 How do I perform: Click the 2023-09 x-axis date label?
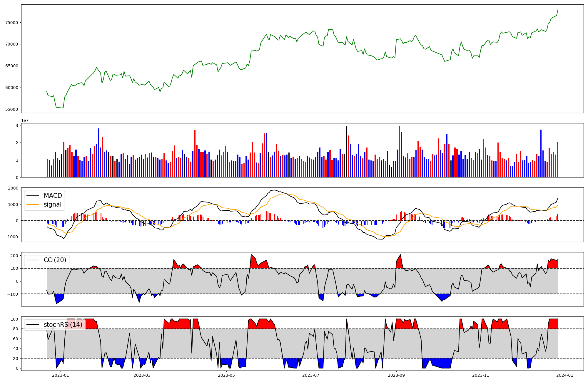tap(396, 375)
